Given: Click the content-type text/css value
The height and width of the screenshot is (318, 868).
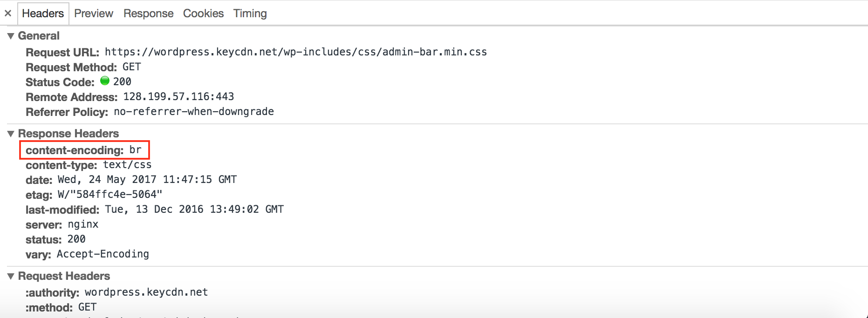Looking at the screenshot, I should (127, 165).
